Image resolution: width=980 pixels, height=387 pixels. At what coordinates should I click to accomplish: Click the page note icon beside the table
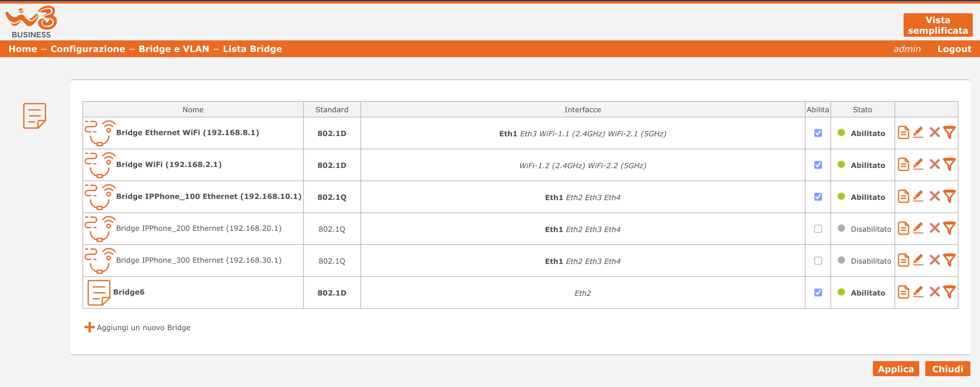pyautogui.click(x=35, y=116)
